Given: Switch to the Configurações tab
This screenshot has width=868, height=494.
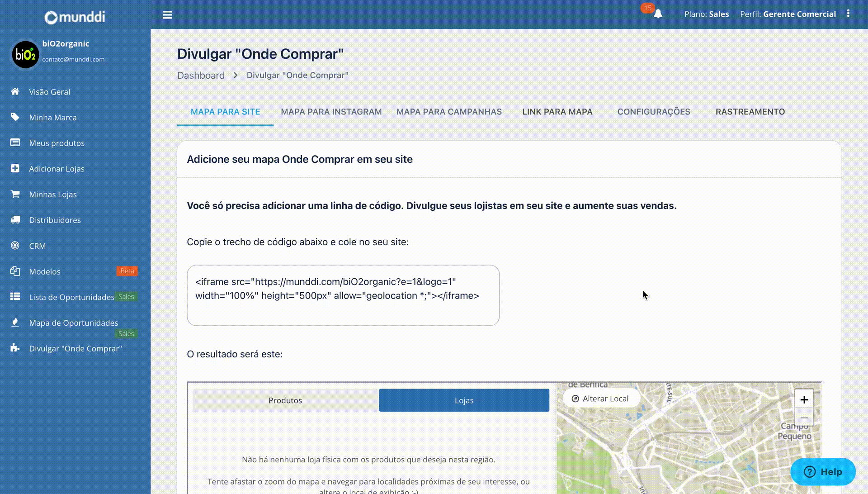Looking at the screenshot, I should coord(653,112).
